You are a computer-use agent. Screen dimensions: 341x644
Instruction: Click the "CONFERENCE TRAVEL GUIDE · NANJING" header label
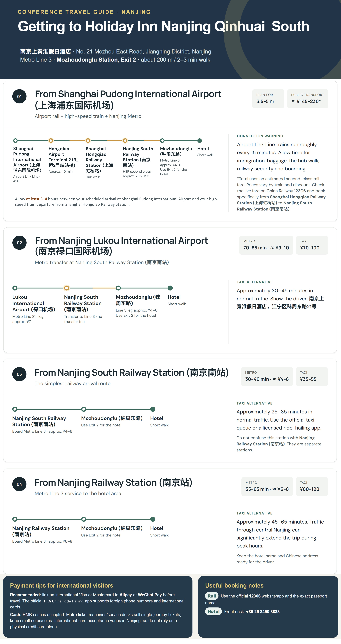click(84, 12)
